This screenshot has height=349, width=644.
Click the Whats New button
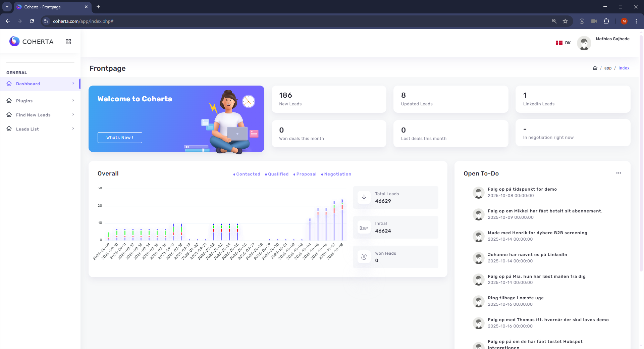pyautogui.click(x=120, y=138)
